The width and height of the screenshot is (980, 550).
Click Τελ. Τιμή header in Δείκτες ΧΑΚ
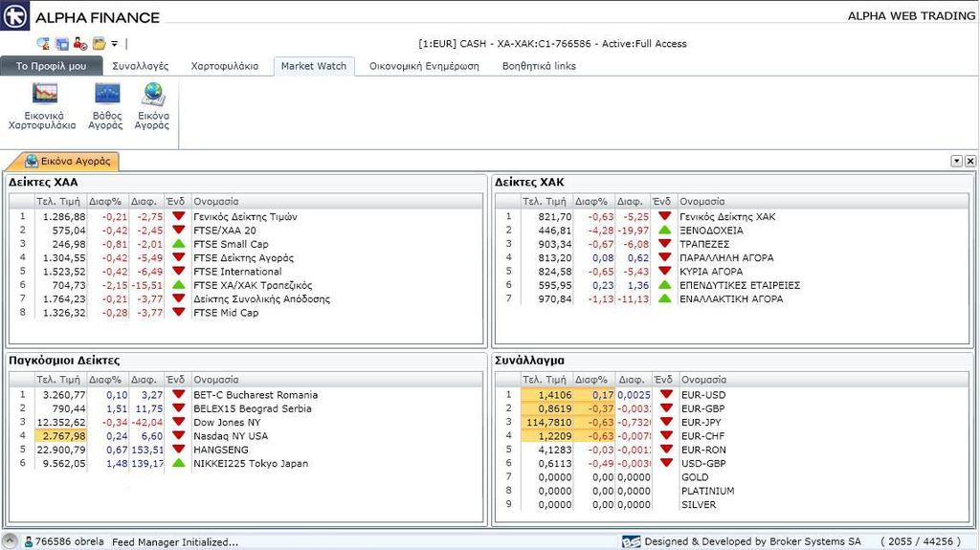tap(545, 201)
